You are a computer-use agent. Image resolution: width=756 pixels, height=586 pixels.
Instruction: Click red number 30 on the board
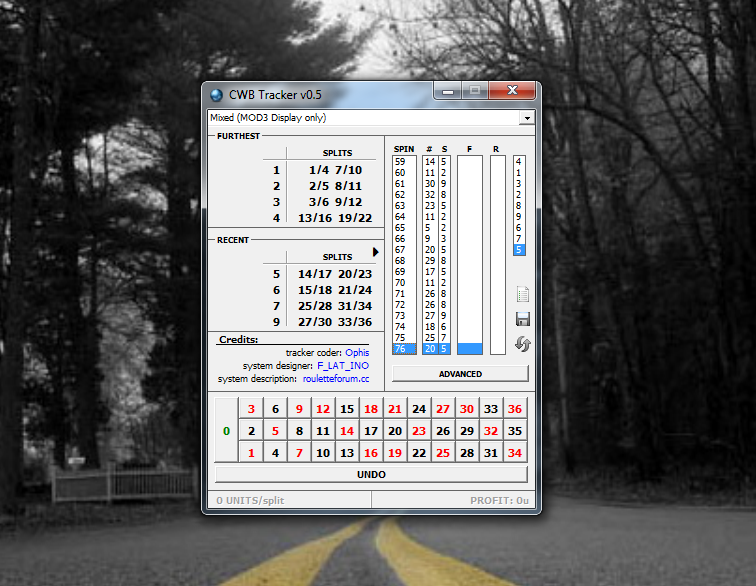tap(467, 409)
